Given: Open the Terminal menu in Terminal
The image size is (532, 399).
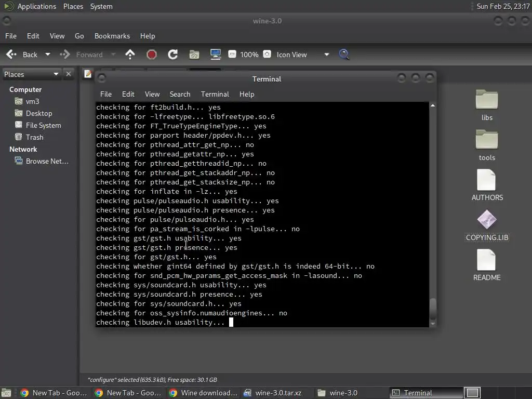Looking at the screenshot, I should pos(215,95).
